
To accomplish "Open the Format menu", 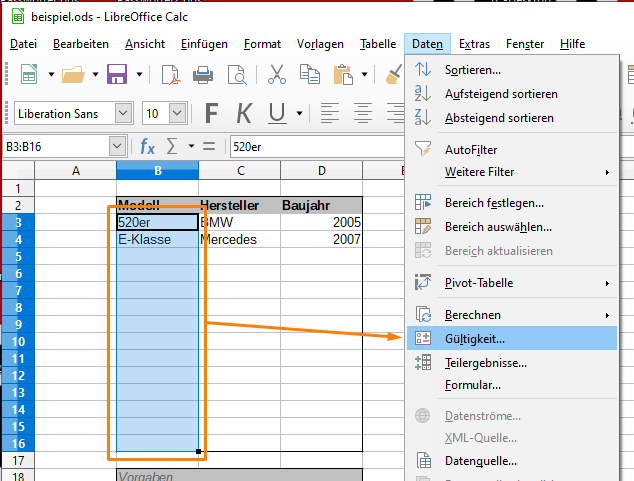I will [262, 44].
